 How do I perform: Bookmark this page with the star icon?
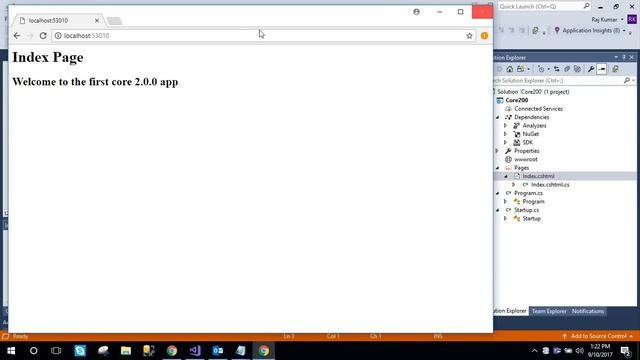point(469,36)
